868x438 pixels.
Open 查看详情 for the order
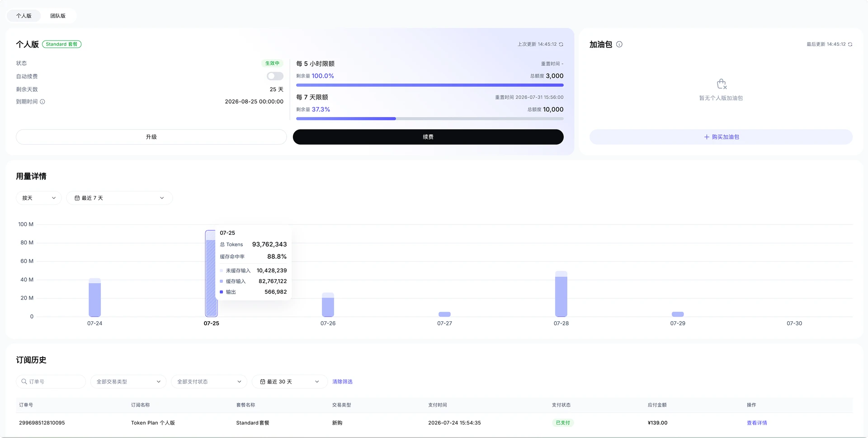click(757, 423)
